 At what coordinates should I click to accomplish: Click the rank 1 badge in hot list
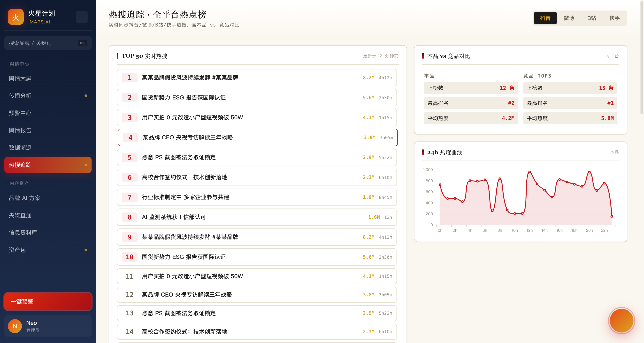pyautogui.click(x=129, y=78)
